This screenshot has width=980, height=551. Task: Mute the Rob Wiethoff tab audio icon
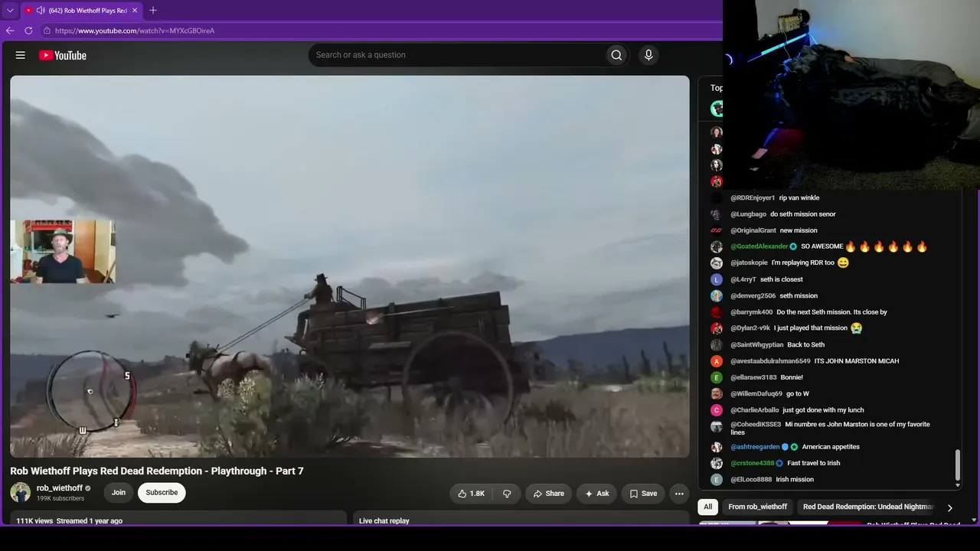click(40, 11)
